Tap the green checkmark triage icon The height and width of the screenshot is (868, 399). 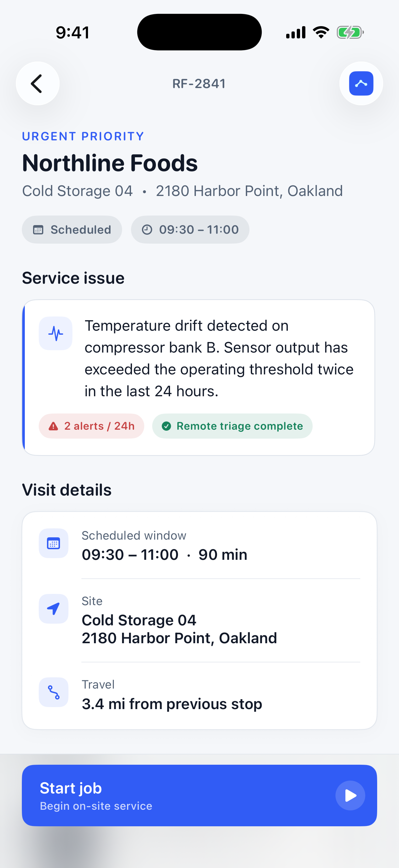166,426
